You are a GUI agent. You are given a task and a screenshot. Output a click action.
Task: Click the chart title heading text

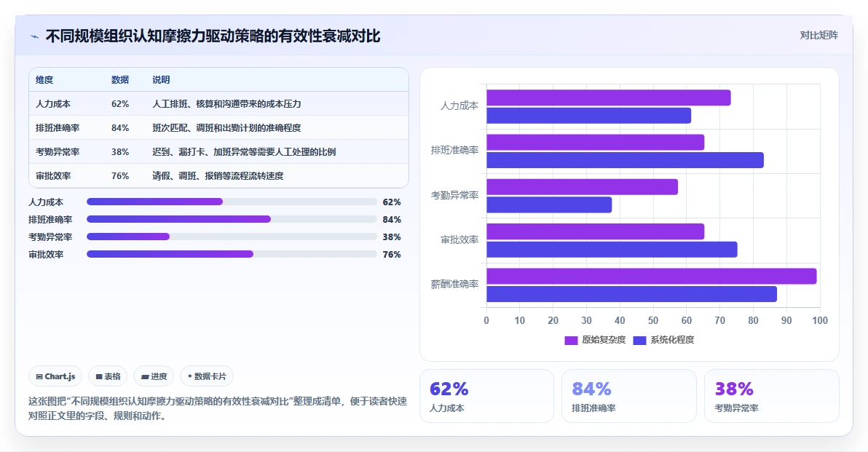tap(213, 36)
